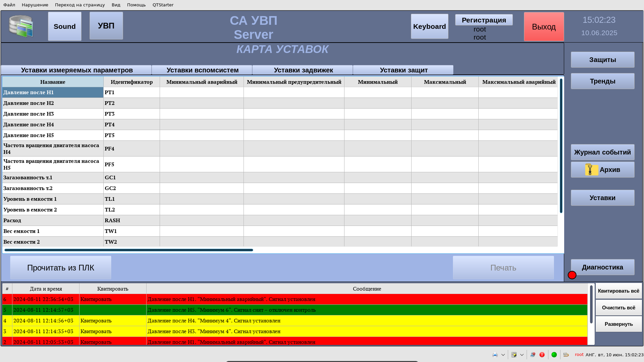Viewport: 644px width, 362px height.
Task: Click the green status circle in the status bar
Action: pos(554,355)
